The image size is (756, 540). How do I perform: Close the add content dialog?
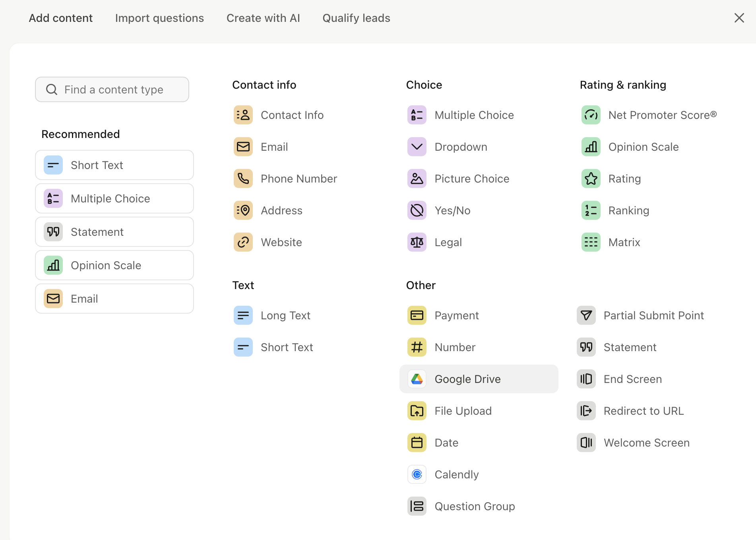point(739,18)
